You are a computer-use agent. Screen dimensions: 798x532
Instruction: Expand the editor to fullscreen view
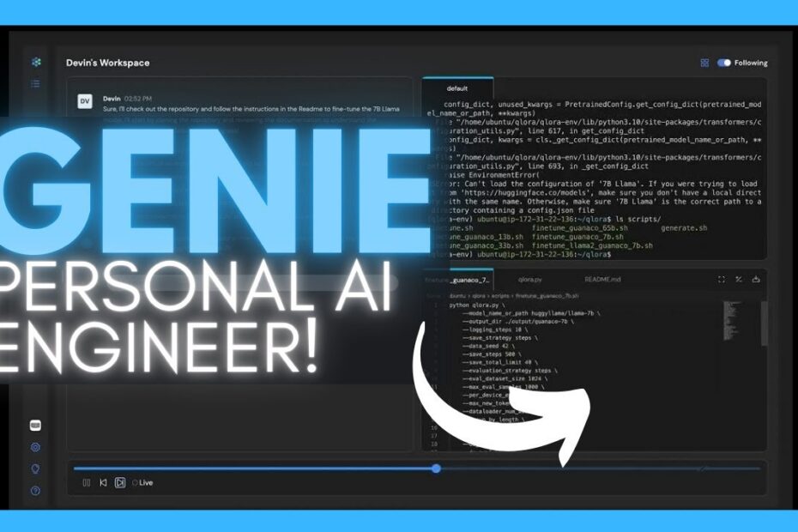pyautogui.click(x=722, y=279)
